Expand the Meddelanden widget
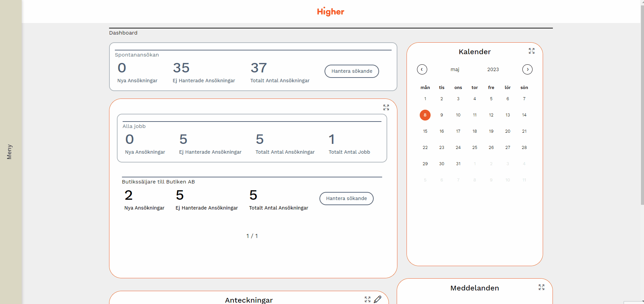The width and height of the screenshot is (644, 304). [x=541, y=287]
